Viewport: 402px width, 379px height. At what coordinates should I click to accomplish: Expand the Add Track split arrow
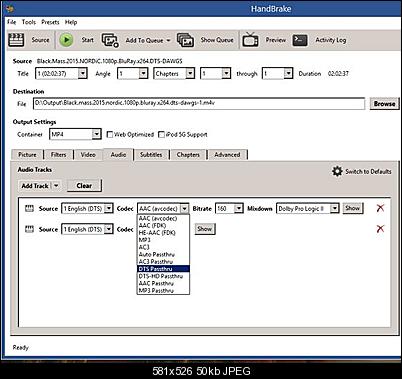click(x=56, y=186)
